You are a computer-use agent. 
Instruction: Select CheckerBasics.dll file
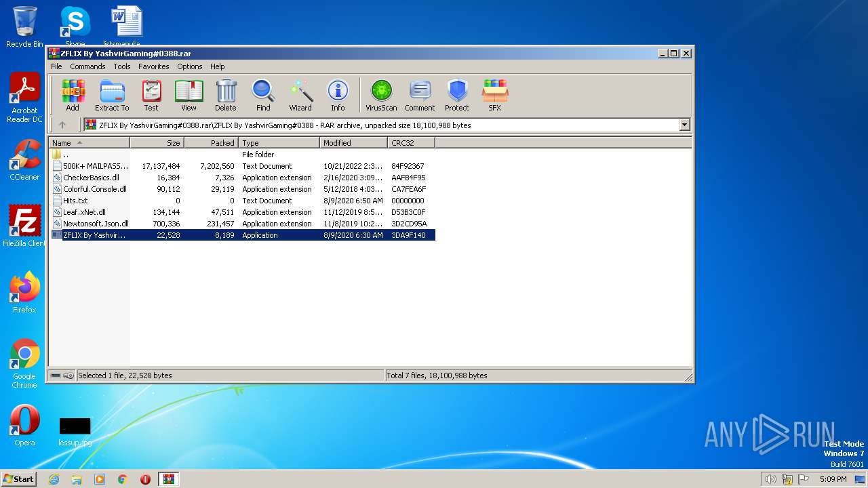pyautogui.click(x=242, y=178)
